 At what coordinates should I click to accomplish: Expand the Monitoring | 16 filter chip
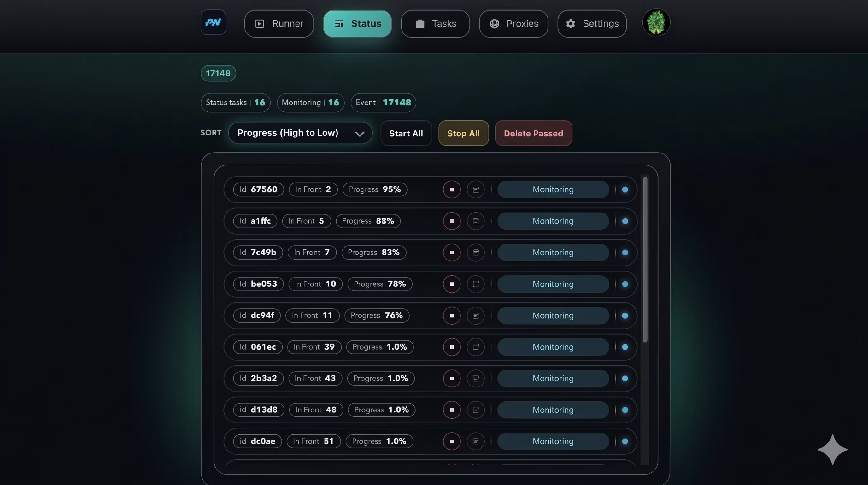pyautogui.click(x=310, y=103)
